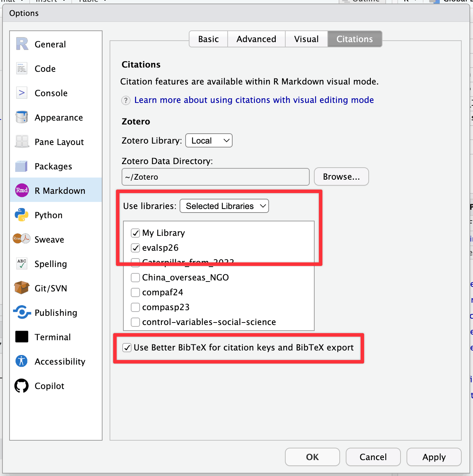Switch to the Visual tab
Image resolution: width=473 pixels, height=476 pixels.
tap(306, 39)
